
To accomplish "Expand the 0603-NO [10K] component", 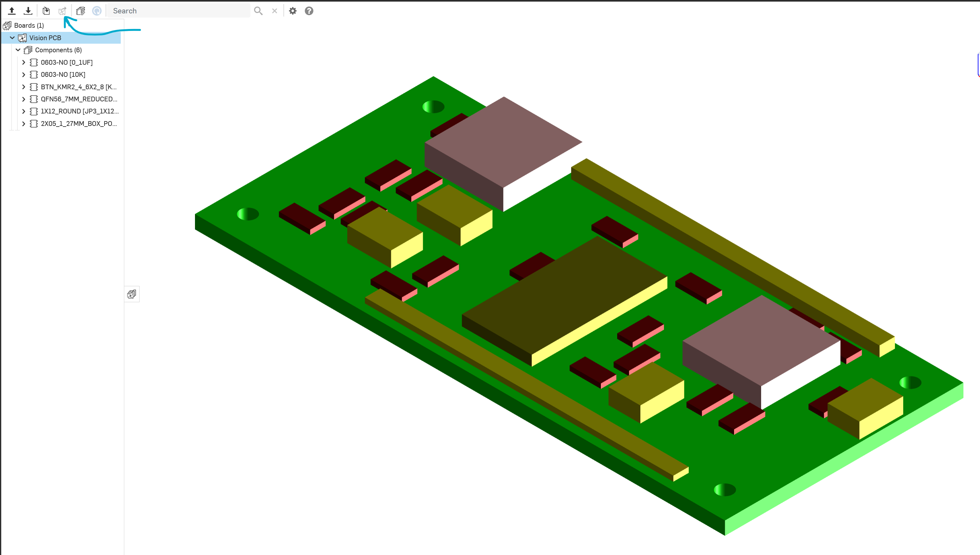I will [x=24, y=74].
